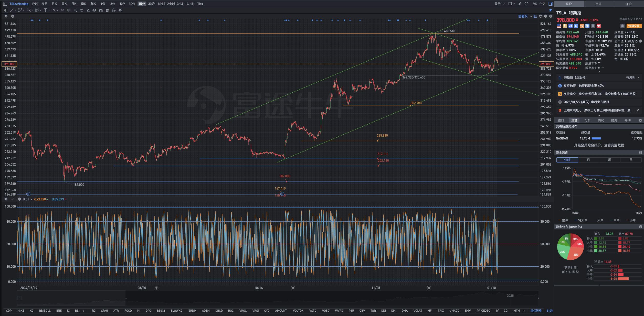
Task: Toggle the left sidebar panel icon
Action: pos(5,4)
